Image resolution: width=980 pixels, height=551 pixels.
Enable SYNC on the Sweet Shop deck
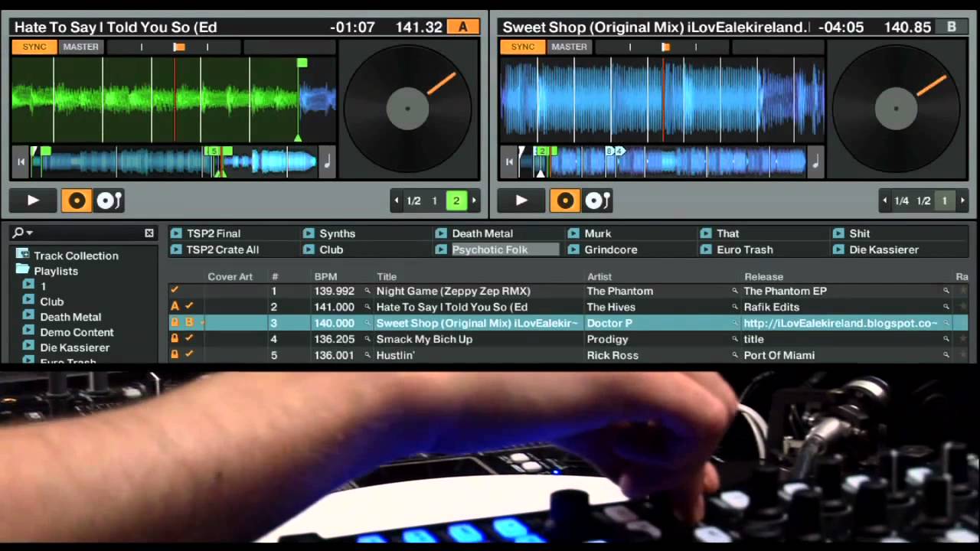pos(522,47)
